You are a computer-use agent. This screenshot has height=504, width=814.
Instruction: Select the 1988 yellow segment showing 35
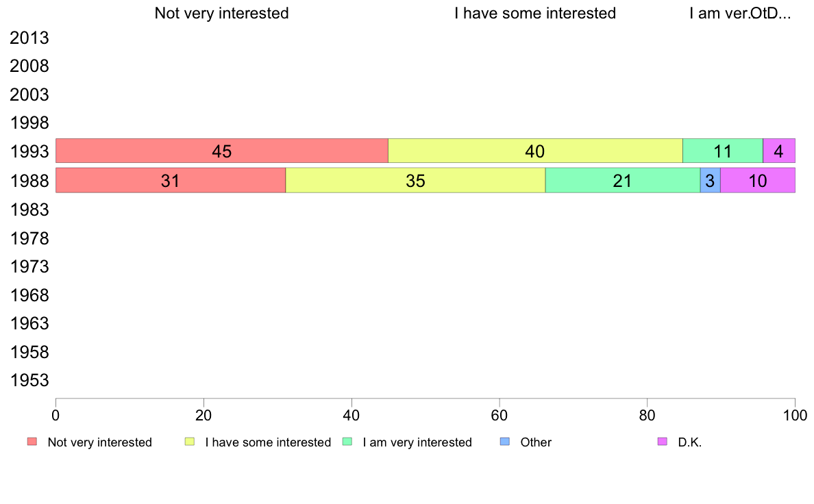[x=415, y=180]
